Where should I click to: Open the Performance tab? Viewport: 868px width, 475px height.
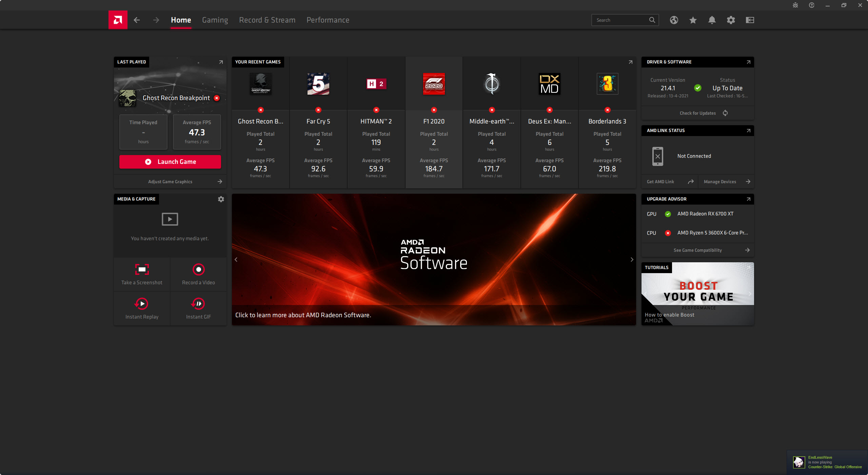coord(328,20)
